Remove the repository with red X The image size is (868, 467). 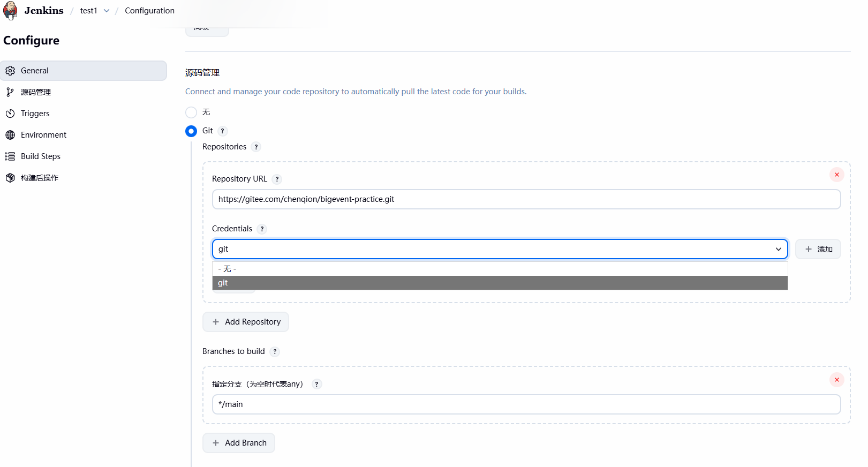[x=836, y=175]
